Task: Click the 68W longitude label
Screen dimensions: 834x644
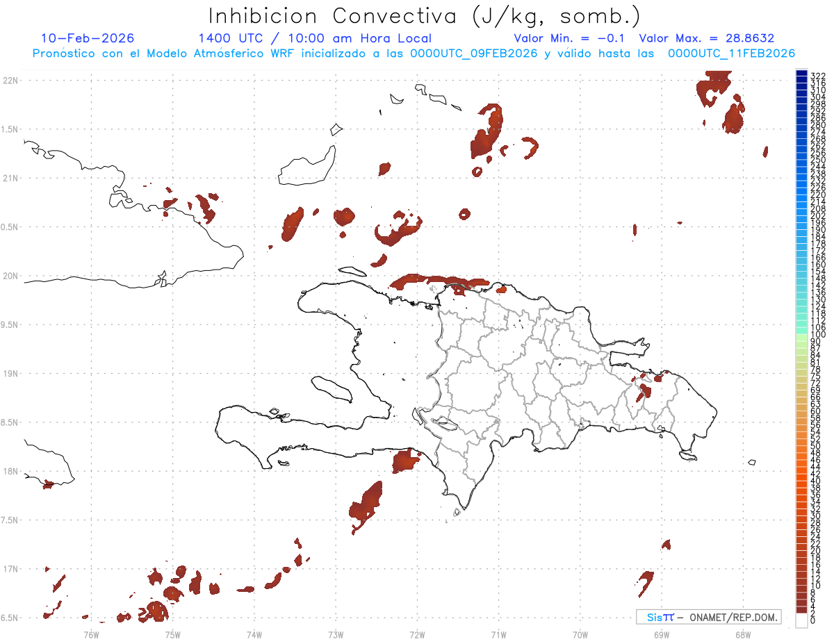Action: pos(742,634)
